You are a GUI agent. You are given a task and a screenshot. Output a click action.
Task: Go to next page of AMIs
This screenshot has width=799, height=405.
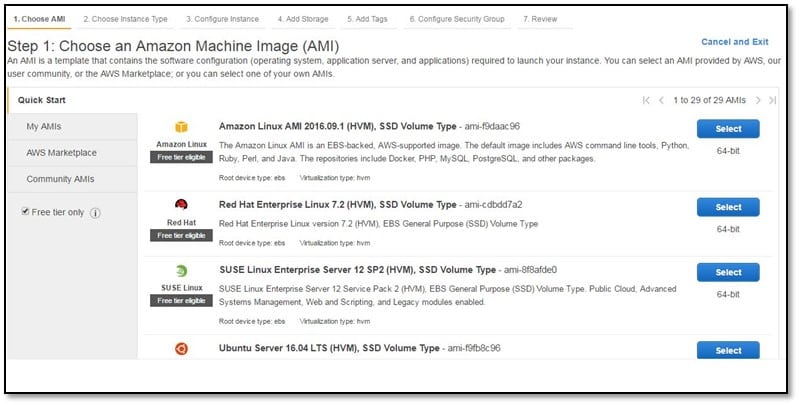pos(758,100)
